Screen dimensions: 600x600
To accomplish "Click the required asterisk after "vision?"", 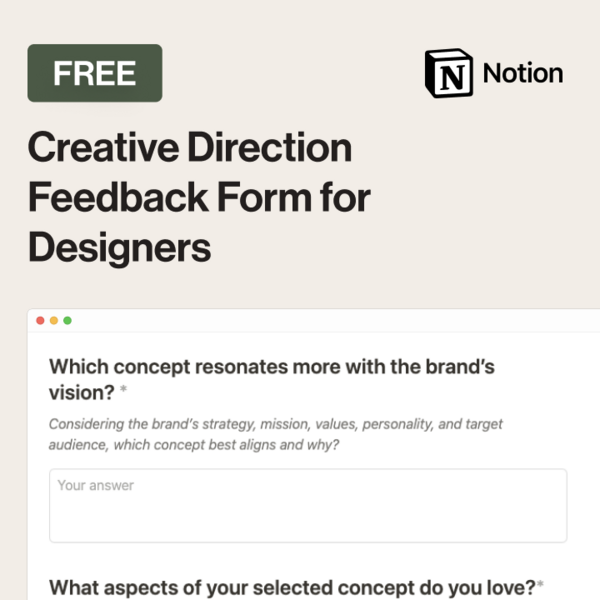I will tap(123, 389).
